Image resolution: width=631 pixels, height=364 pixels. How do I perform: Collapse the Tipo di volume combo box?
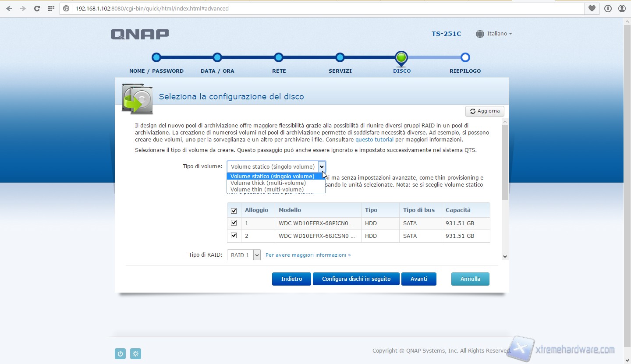pos(322,166)
